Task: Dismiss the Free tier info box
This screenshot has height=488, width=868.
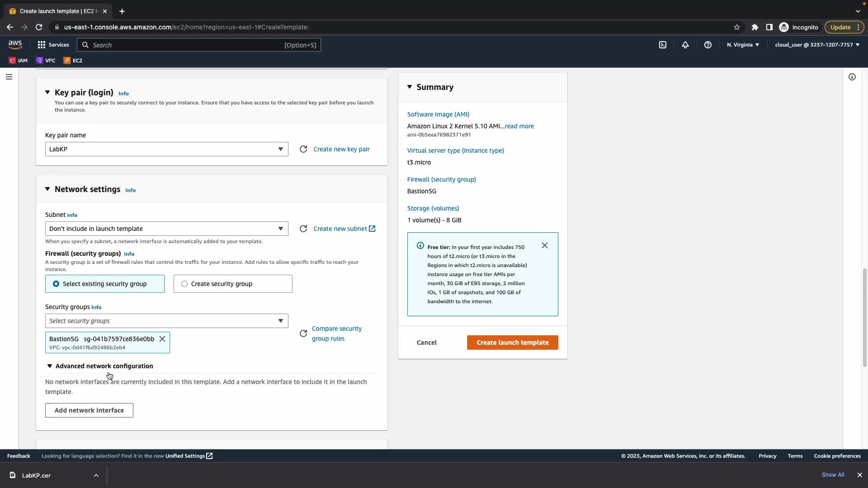Action: coord(545,245)
